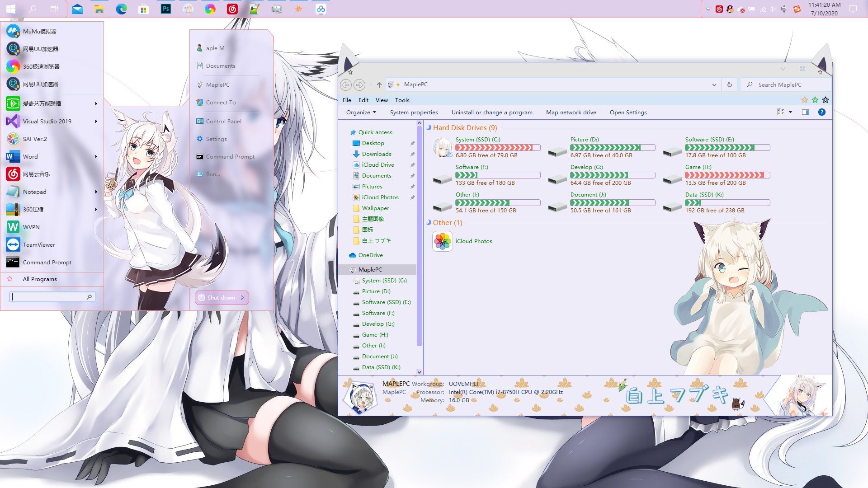
Task: Expand the Organize dropdown
Action: coord(361,112)
